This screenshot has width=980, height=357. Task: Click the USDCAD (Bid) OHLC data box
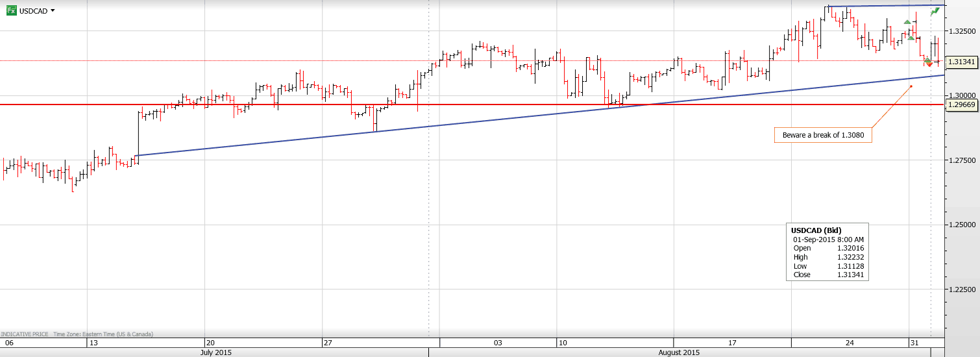[x=827, y=252]
